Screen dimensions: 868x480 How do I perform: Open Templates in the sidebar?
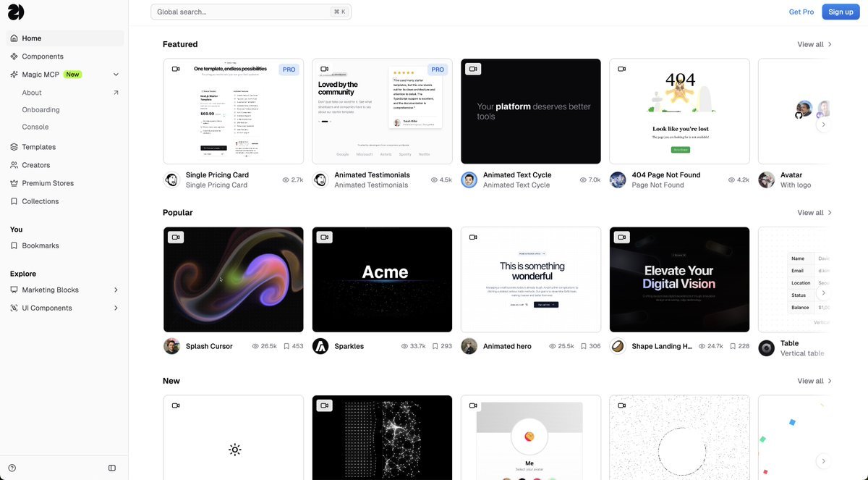click(38, 147)
